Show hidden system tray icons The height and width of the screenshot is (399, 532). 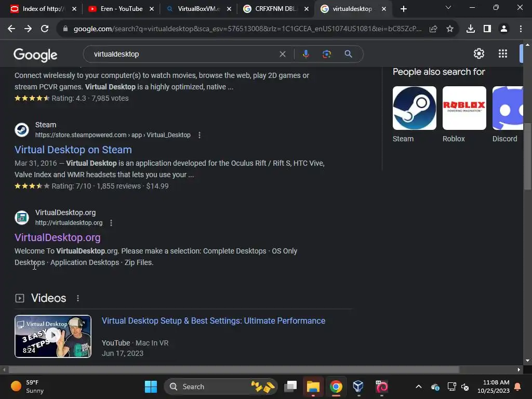[x=419, y=387]
